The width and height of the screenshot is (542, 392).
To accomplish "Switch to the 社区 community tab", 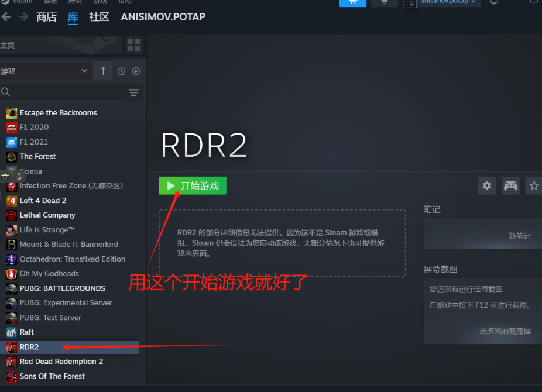I will [x=99, y=16].
